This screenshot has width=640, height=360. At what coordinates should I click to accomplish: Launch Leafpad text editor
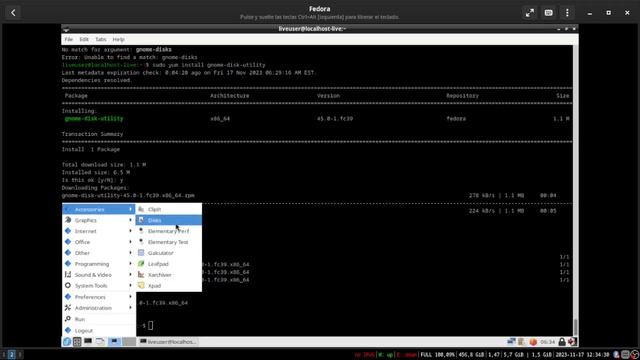point(169,264)
